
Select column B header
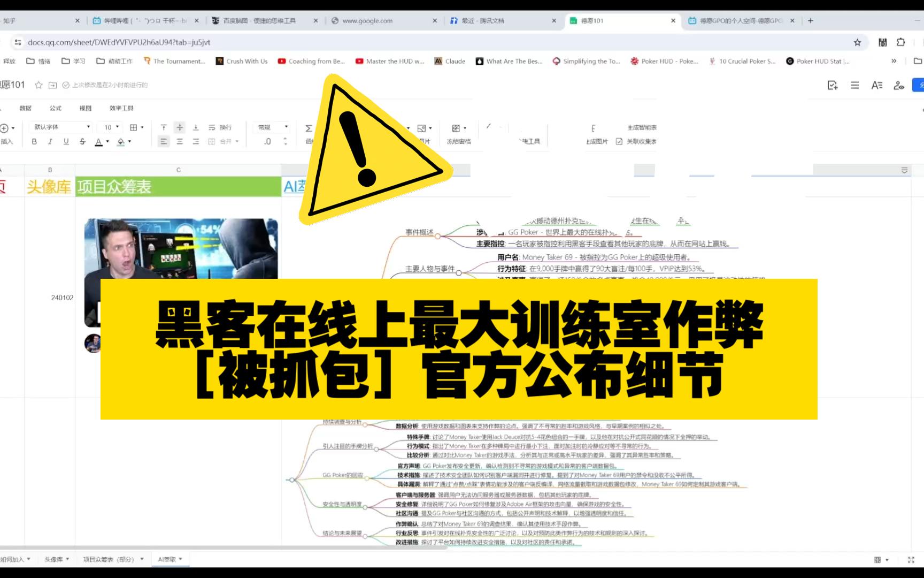(x=50, y=170)
